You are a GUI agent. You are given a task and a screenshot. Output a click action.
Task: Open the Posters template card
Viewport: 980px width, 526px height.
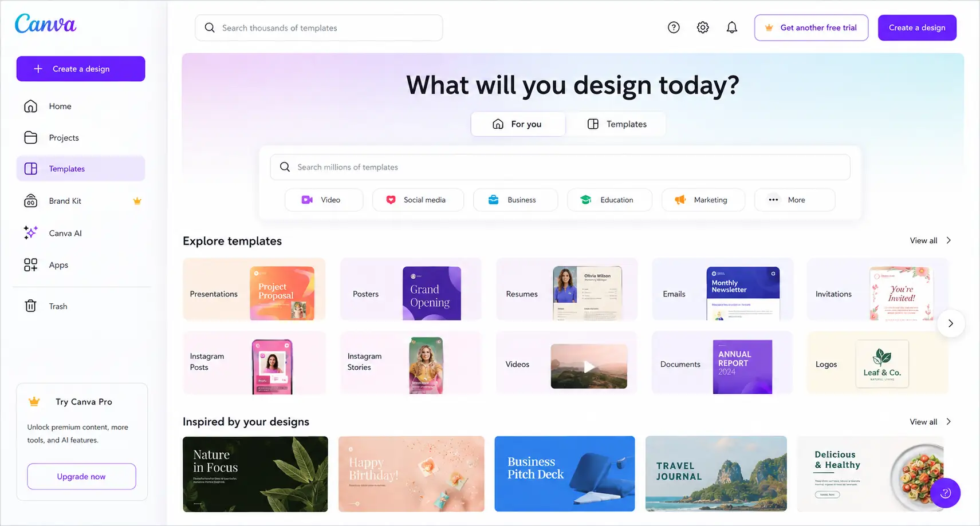tap(411, 289)
